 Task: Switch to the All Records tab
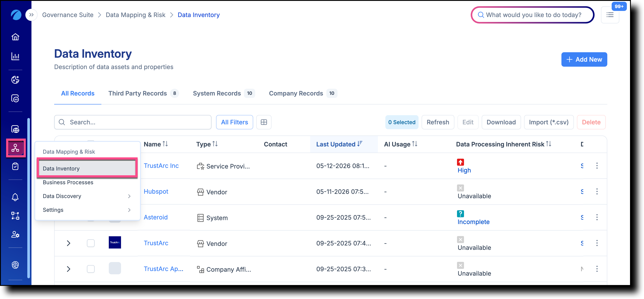click(78, 93)
